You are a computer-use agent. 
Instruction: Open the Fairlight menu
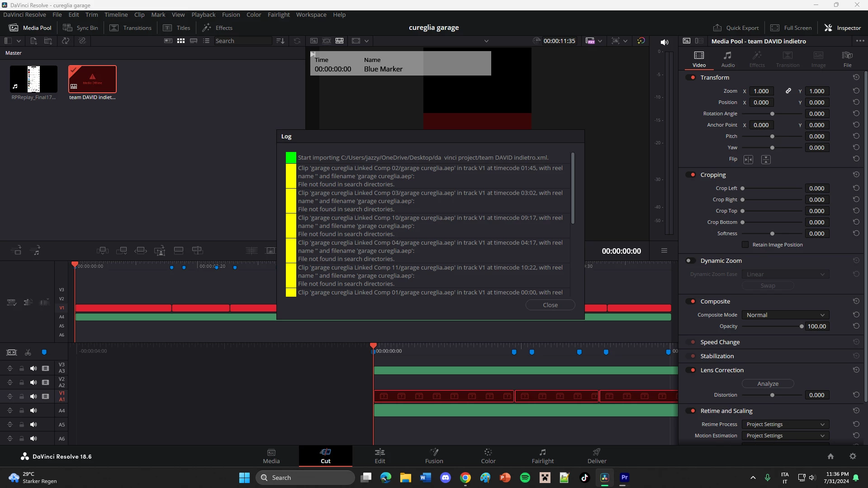tap(279, 14)
